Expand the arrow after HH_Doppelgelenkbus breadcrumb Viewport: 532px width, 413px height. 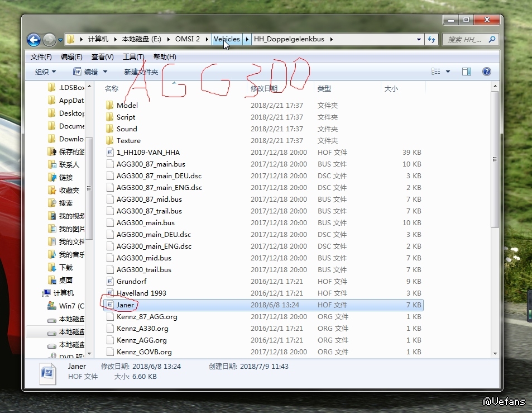pos(332,39)
